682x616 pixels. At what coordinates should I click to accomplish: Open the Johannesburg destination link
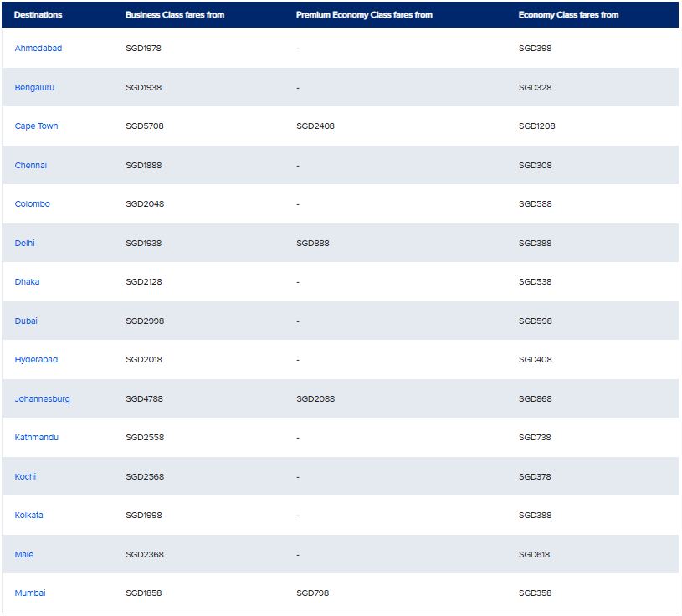(x=42, y=399)
